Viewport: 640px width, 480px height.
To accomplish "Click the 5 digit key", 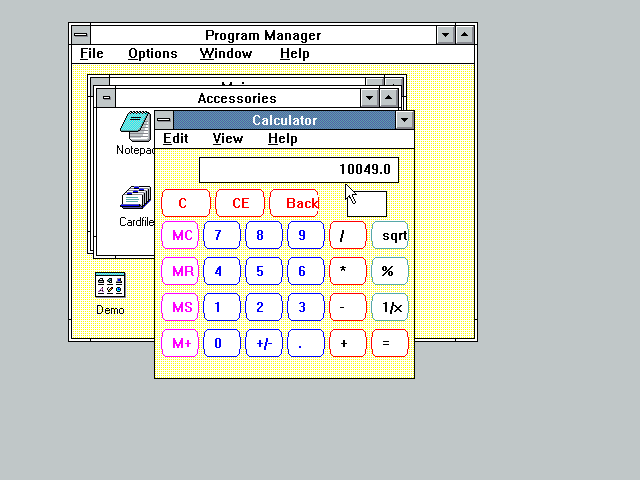I will point(264,271).
